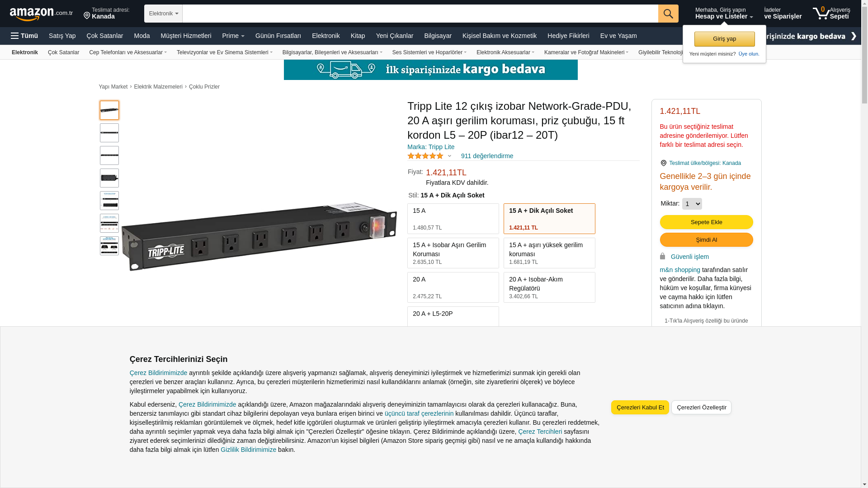868x488 pixels.
Task: Click the delivery truck free-shipping banner
Action: pos(430,70)
